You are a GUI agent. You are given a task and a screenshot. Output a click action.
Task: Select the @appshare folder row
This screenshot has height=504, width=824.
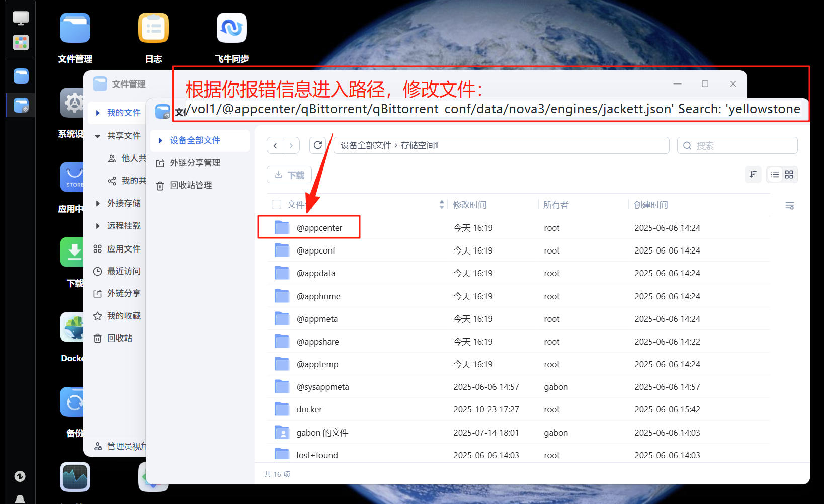519,342
